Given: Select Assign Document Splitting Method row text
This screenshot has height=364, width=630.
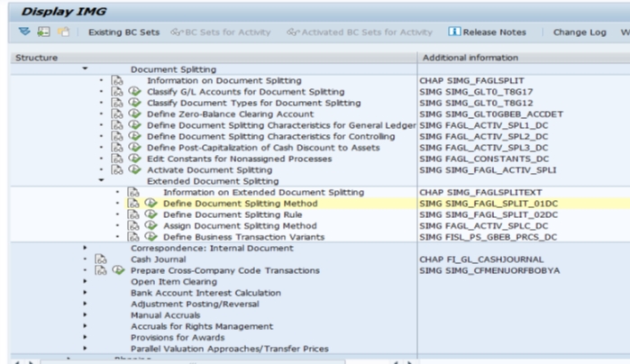Looking at the screenshot, I should 240,226.
